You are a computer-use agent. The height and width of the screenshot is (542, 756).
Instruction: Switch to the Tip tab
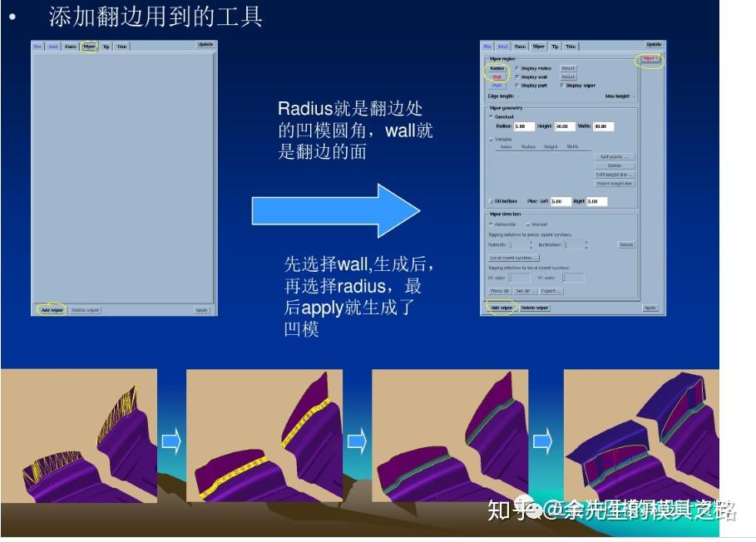point(554,45)
